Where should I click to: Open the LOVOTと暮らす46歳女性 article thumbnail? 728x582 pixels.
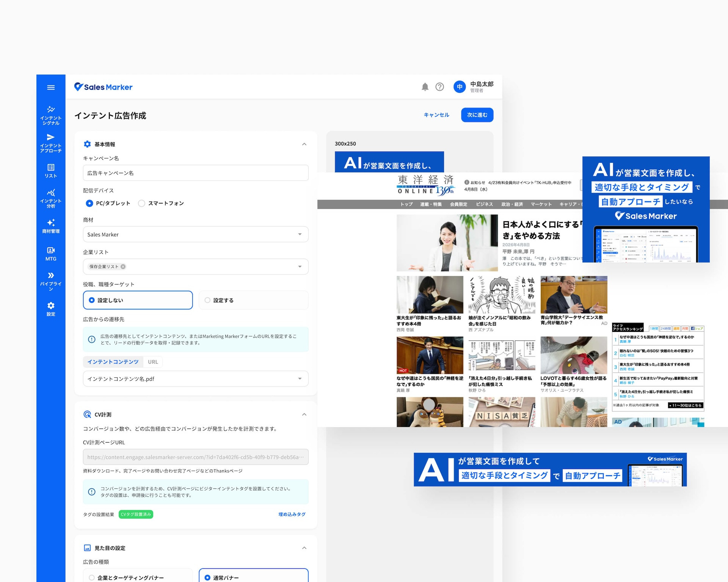574,355
